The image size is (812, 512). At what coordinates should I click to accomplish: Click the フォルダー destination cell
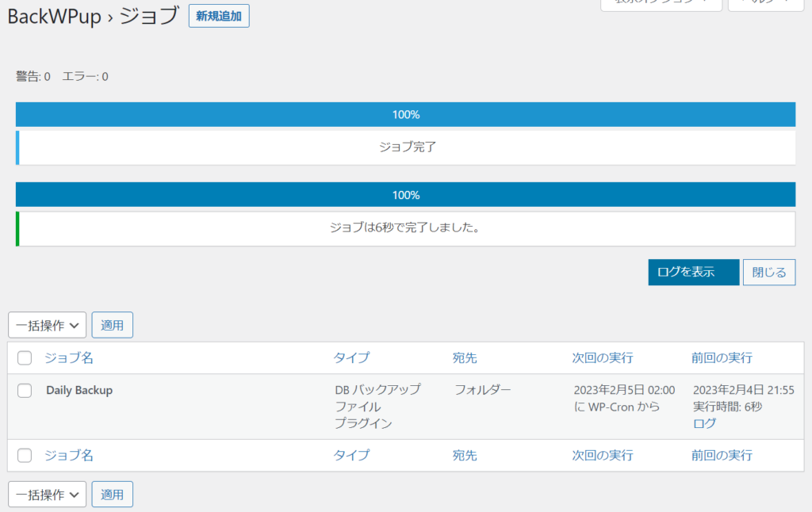483,389
